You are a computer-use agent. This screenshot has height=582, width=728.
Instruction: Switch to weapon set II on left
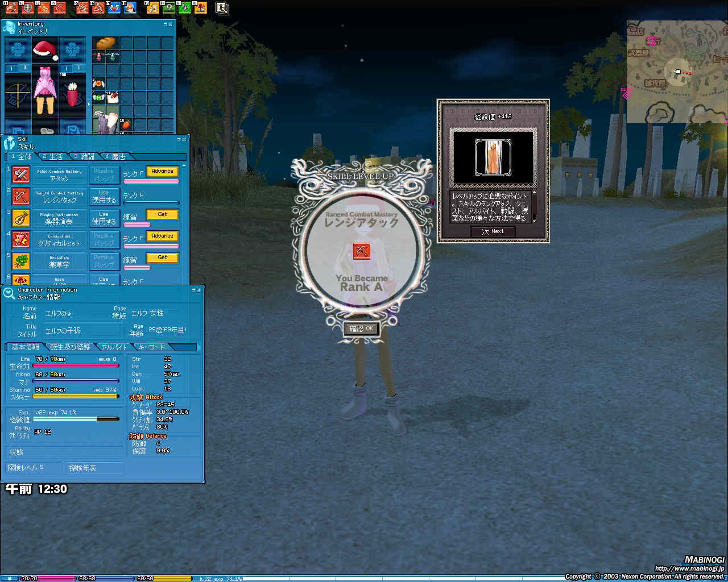tap(24, 68)
